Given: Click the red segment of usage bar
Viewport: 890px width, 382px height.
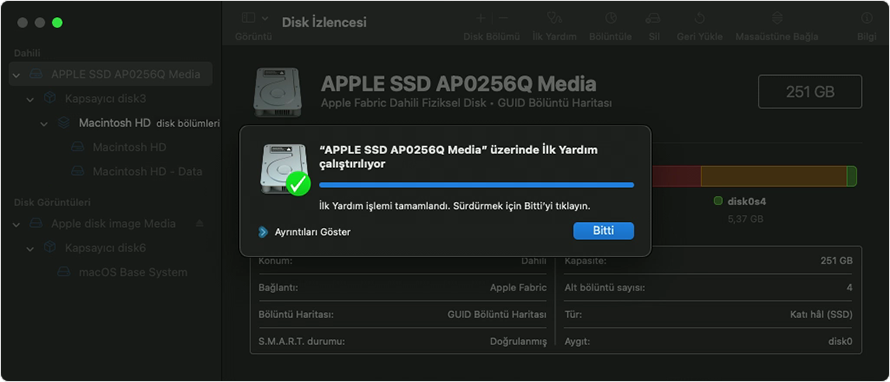Looking at the screenshot, I should [x=677, y=176].
